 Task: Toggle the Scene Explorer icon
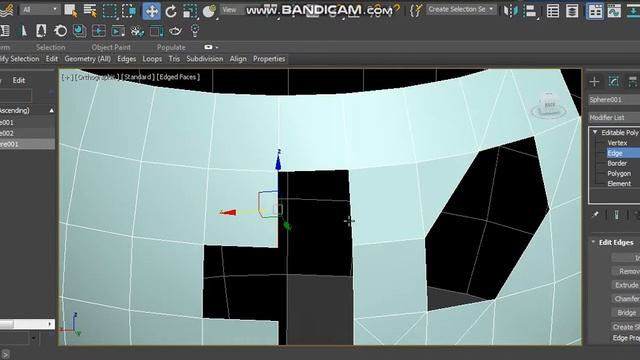(x=553, y=11)
